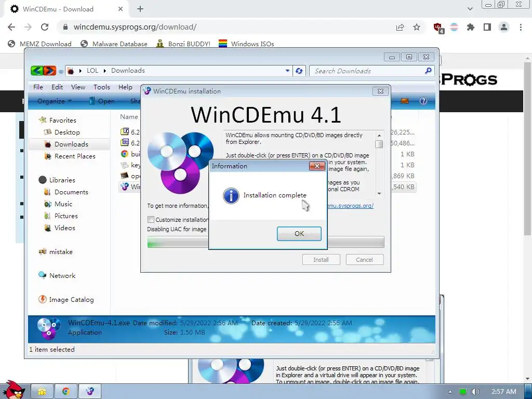Select the Chrome file icon starting with bui
Image resolution: width=532 pixels, height=399 pixels.
[x=125, y=154]
